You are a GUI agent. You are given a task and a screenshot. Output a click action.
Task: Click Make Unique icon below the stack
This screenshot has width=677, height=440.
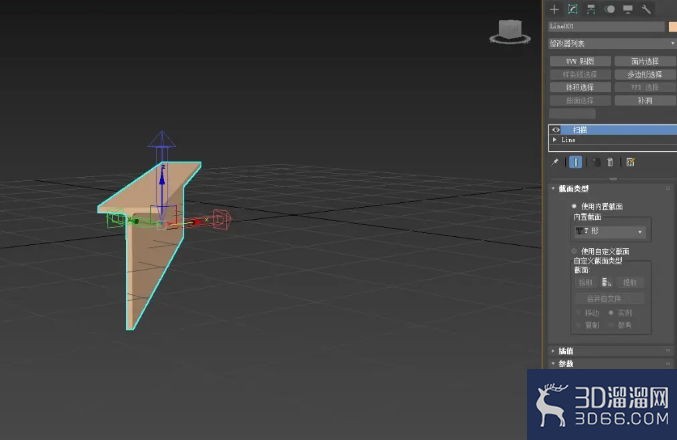[596, 162]
